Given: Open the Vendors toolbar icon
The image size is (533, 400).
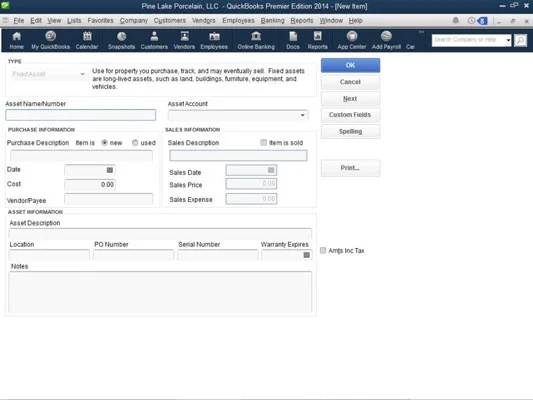Looking at the screenshot, I should click(184, 40).
